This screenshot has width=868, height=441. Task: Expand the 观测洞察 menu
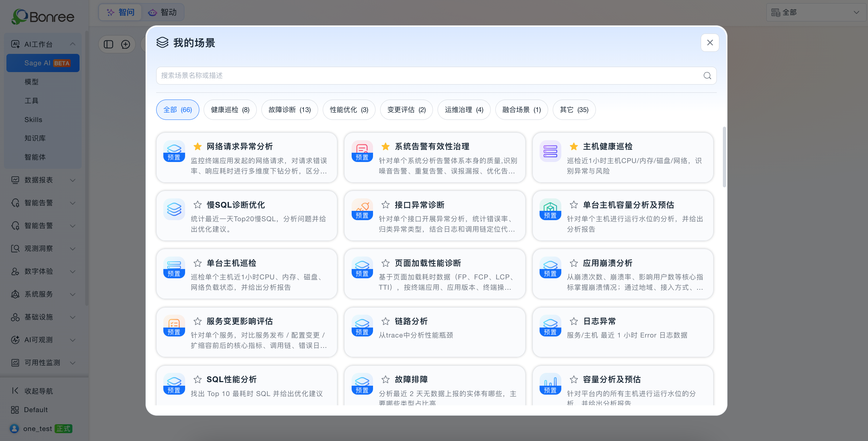coord(72,249)
